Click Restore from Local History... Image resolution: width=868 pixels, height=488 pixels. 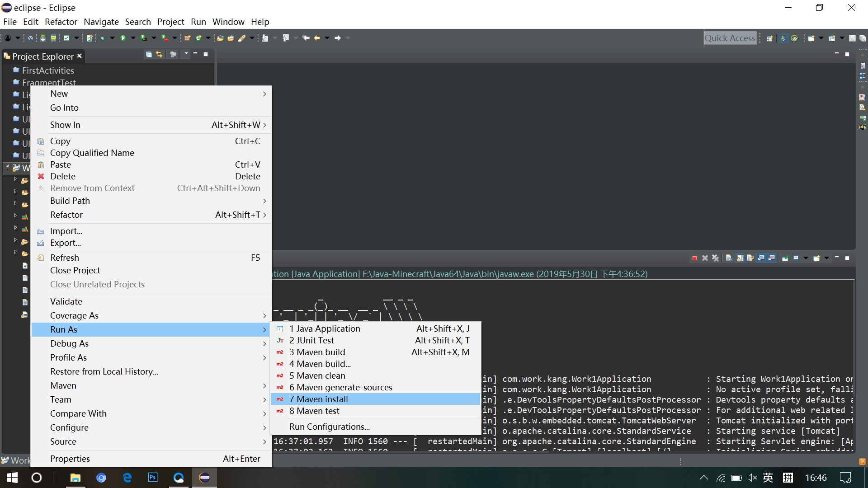coord(151,372)
